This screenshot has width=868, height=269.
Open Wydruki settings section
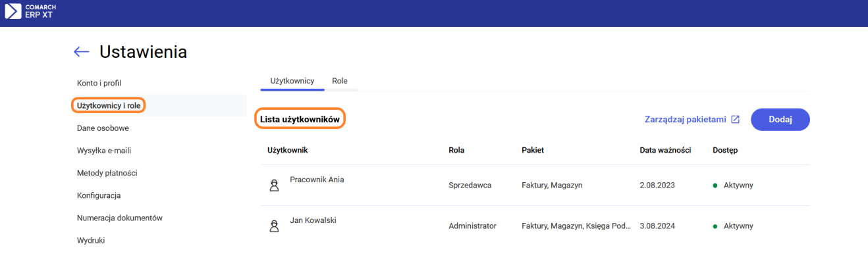(91, 240)
